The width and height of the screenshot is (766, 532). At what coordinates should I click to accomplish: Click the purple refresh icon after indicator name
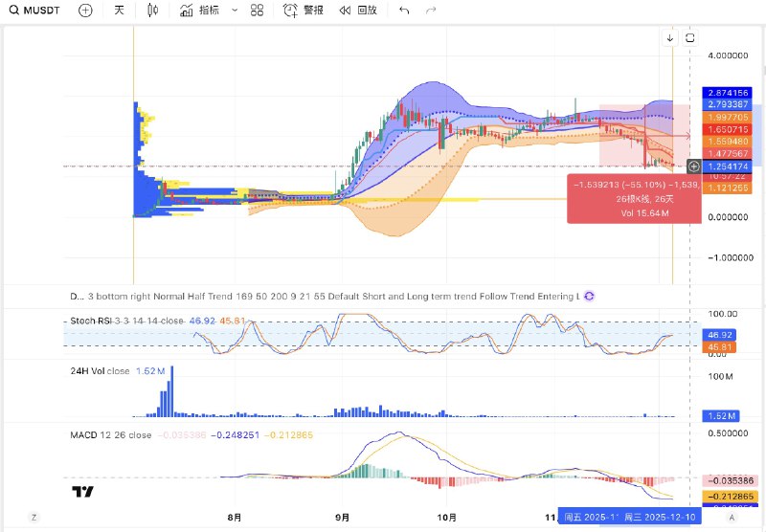589,297
